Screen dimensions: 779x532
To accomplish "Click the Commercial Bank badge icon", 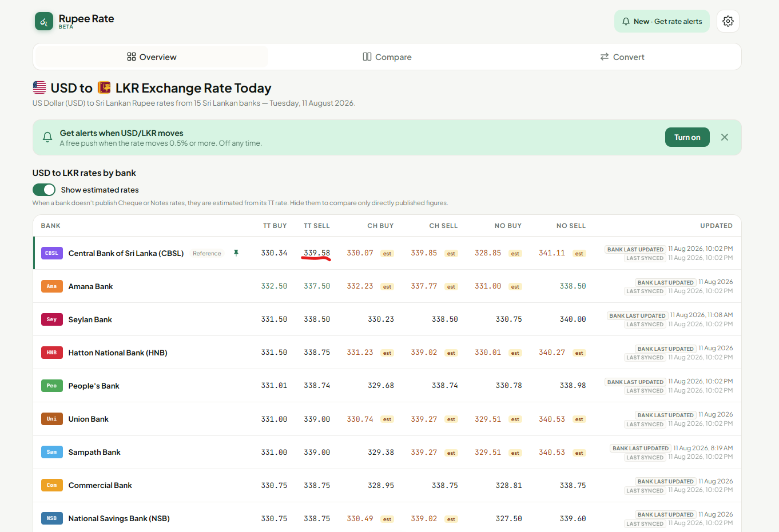I will pos(51,485).
